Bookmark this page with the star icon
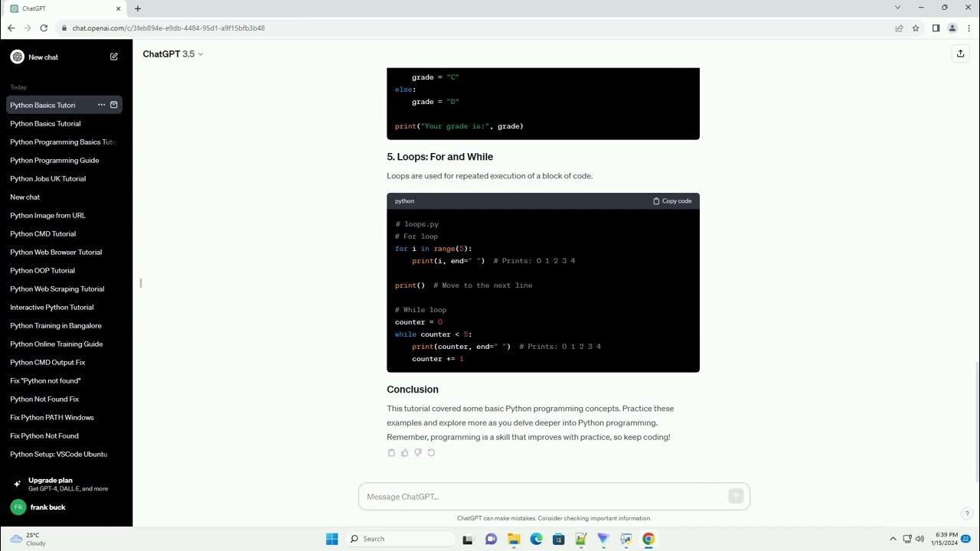The image size is (980, 551). click(x=916, y=28)
